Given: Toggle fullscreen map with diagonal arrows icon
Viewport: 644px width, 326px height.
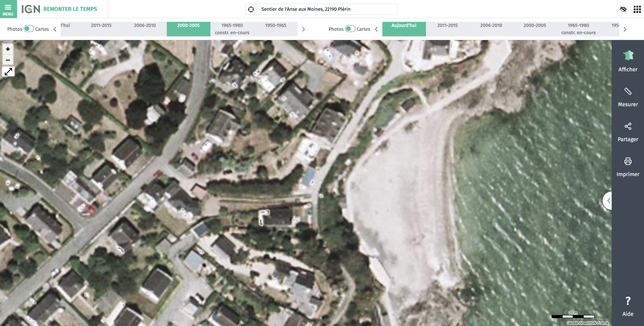Looking at the screenshot, I should 8,71.
